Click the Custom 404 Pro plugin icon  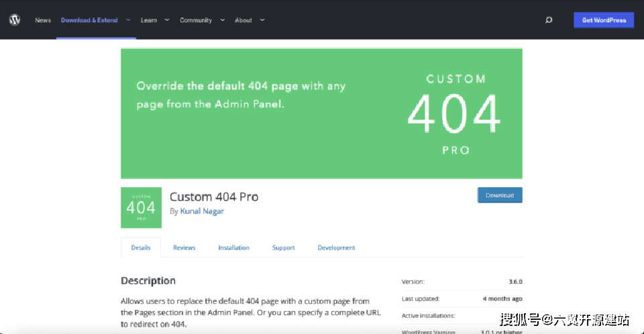click(142, 208)
